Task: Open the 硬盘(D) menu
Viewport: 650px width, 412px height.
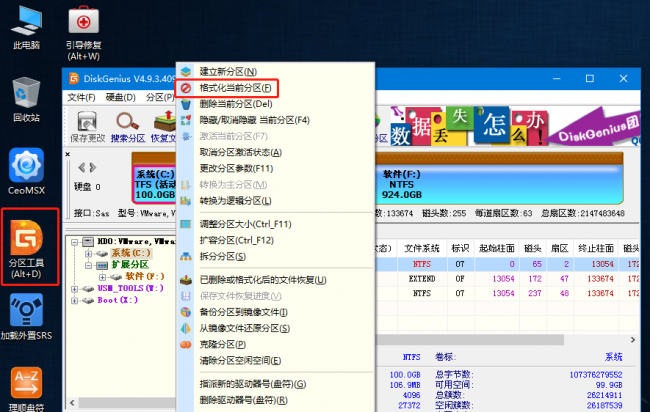Action: point(120,97)
